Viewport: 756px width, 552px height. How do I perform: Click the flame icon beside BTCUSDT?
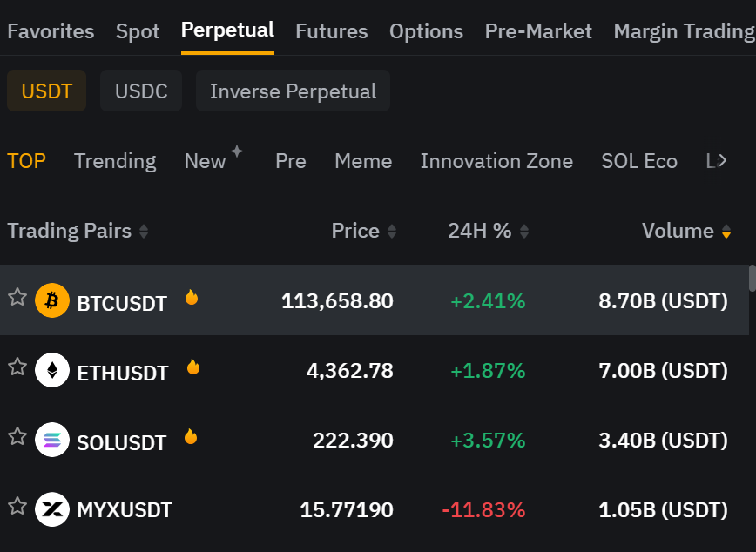[x=192, y=298]
